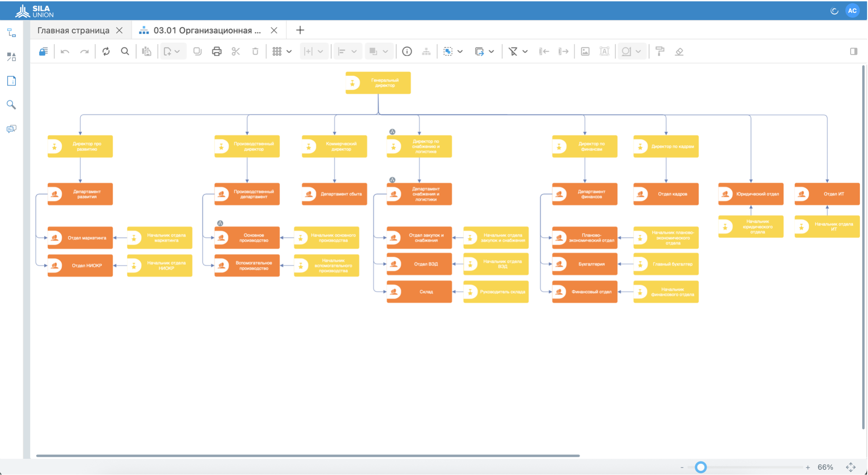This screenshot has width=868, height=475.
Task: Expand the grid settings dropdown
Action: click(x=289, y=51)
